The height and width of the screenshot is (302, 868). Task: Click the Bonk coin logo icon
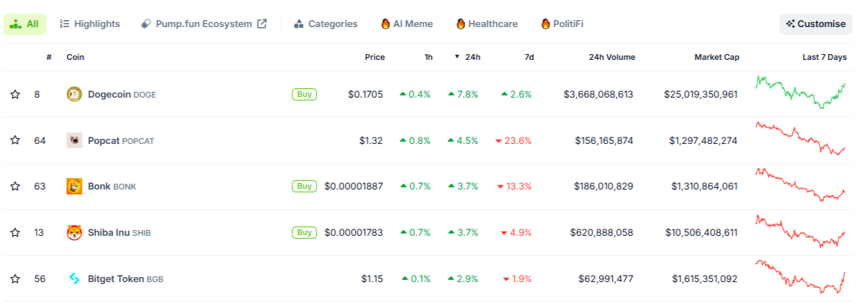tap(74, 187)
